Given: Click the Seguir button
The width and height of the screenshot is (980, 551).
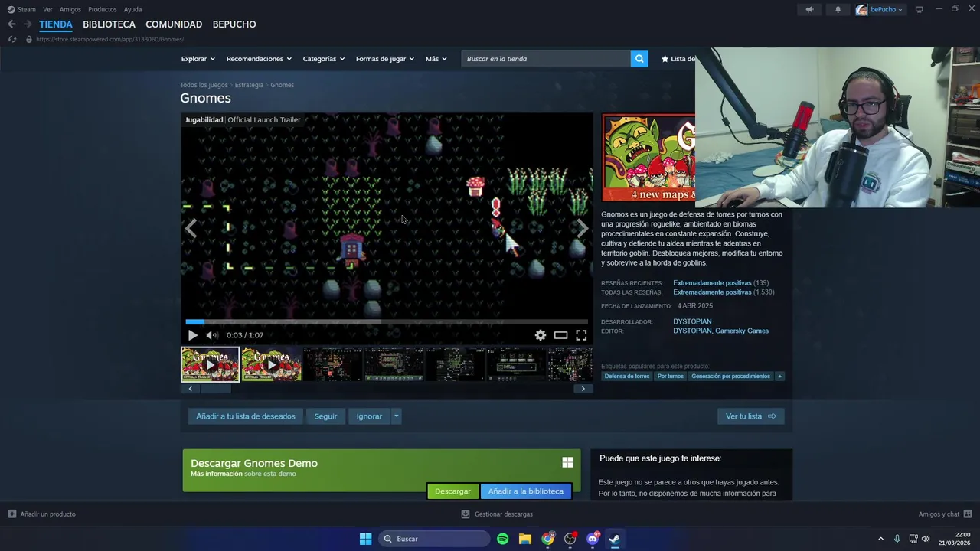Looking at the screenshot, I should 325,416.
